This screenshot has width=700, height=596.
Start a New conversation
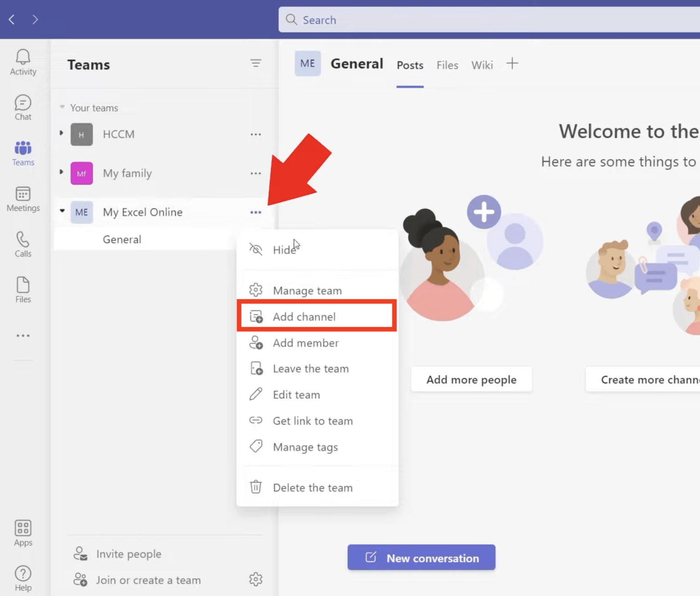[x=421, y=557]
